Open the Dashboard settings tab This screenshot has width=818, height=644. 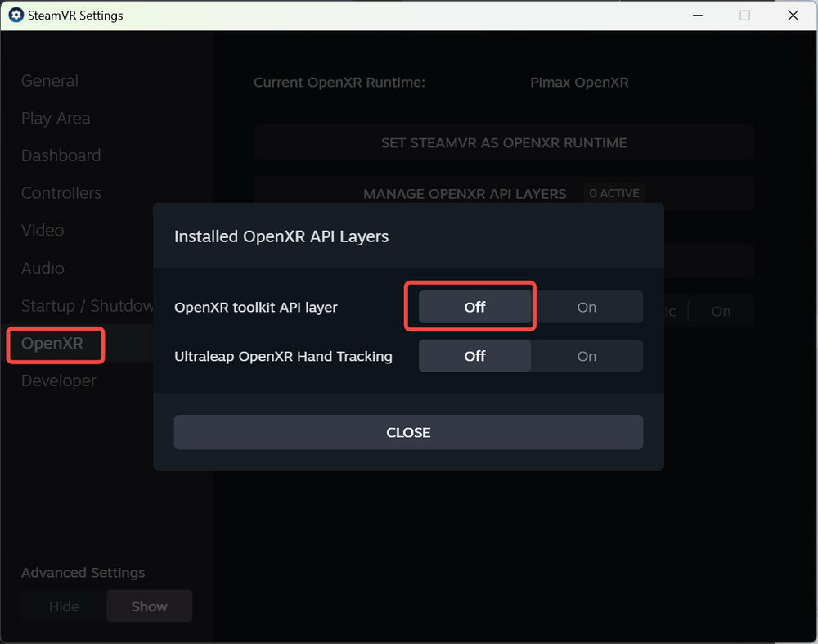61,155
